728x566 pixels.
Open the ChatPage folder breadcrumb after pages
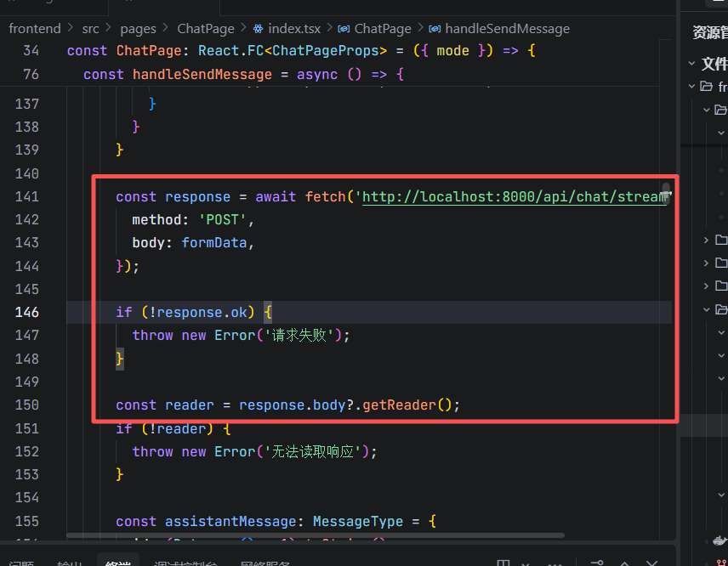tap(206, 29)
